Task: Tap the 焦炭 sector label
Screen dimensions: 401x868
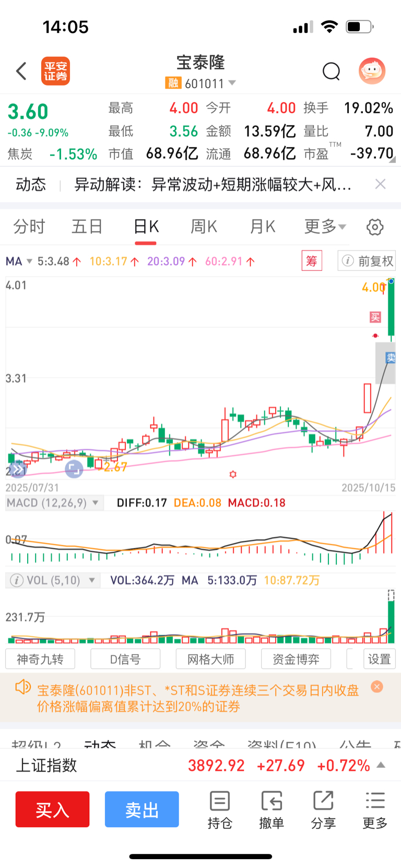Action: [20, 154]
